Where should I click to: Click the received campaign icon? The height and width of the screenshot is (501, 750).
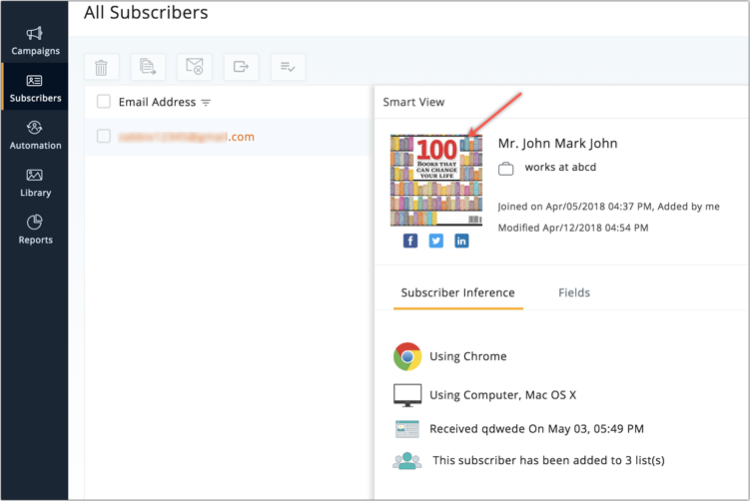coord(407,429)
